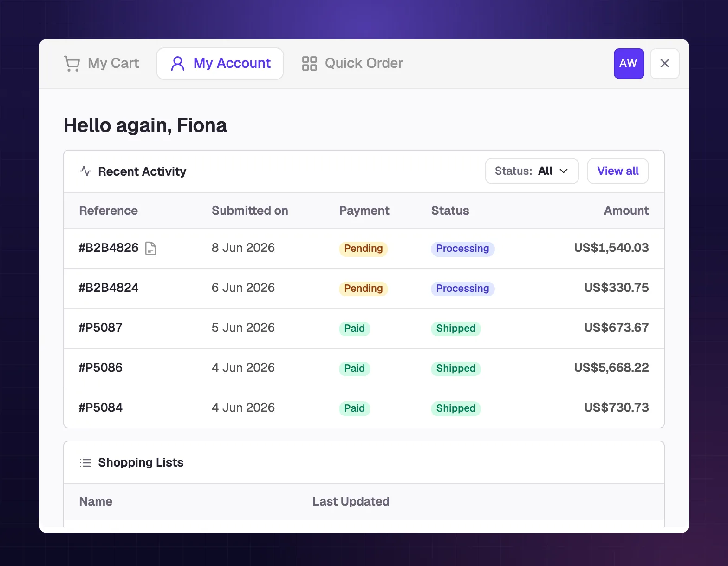Click the View all button
The width and height of the screenshot is (728, 566).
(617, 171)
